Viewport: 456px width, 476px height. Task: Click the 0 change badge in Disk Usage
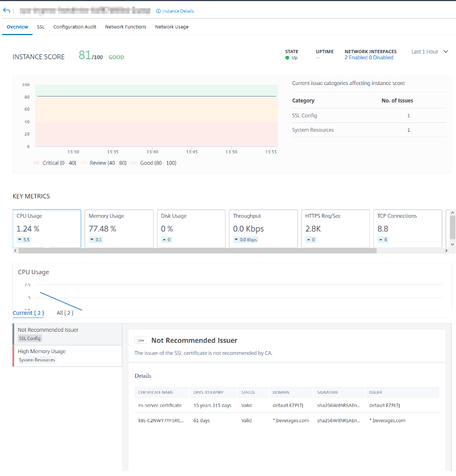coord(166,240)
